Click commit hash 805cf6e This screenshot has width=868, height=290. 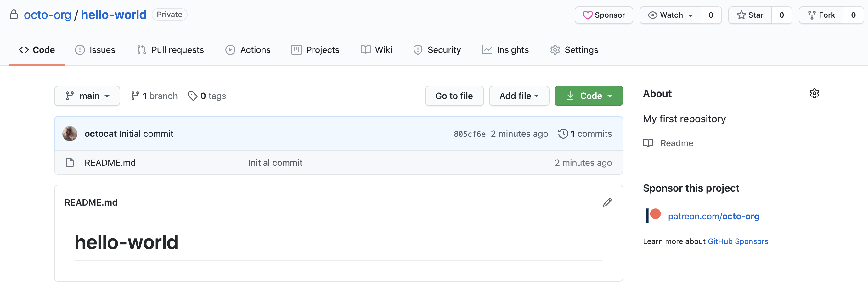point(470,134)
